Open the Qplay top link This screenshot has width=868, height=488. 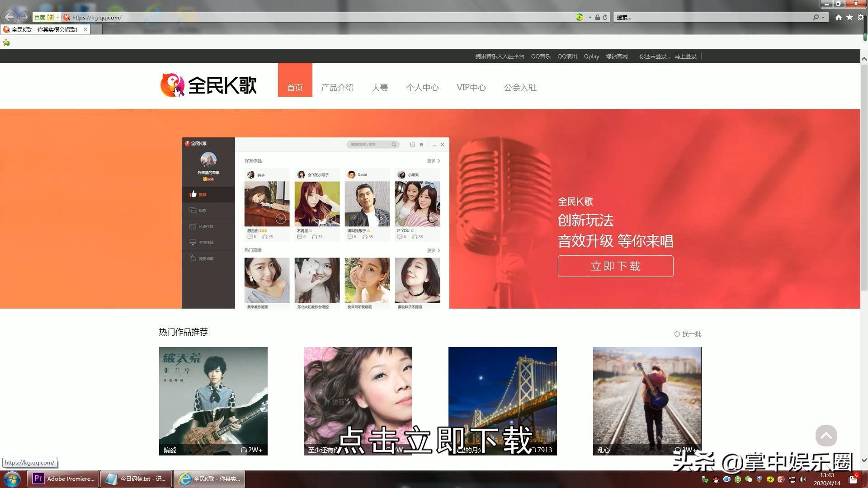coord(591,56)
